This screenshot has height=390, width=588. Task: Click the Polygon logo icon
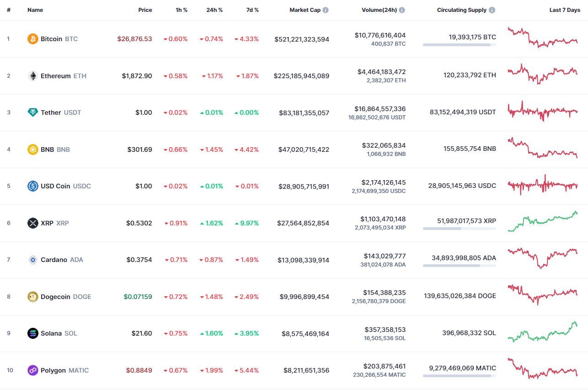(x=32, y=370)
